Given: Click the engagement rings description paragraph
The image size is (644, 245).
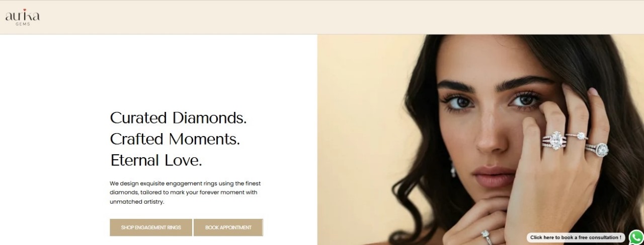Looking at the screenshot, I should coord(185,193).
